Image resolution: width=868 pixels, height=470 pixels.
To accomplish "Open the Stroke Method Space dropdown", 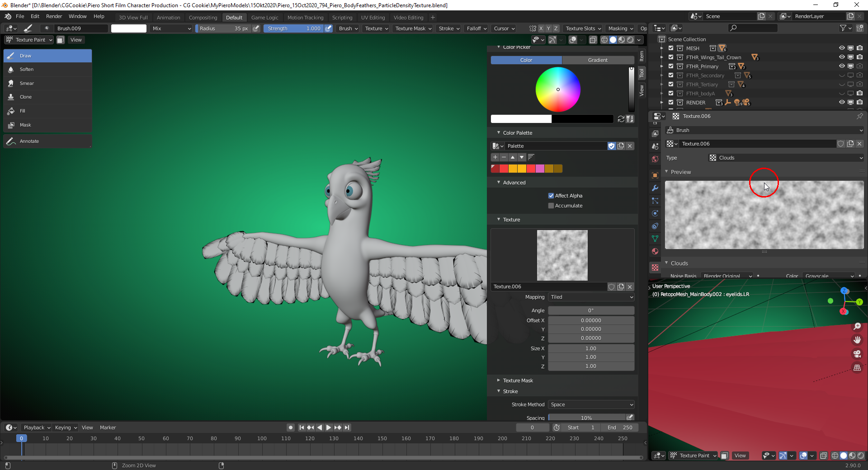I will point(591,404).
